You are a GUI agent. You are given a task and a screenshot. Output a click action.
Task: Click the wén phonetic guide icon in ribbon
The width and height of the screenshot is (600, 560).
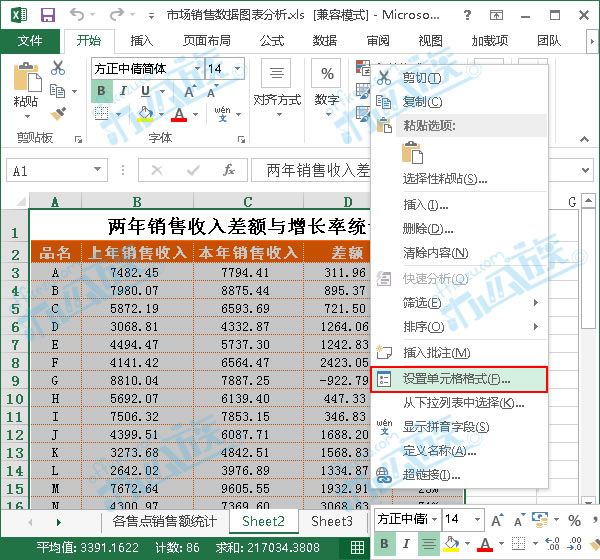click(x=222, y=114)
